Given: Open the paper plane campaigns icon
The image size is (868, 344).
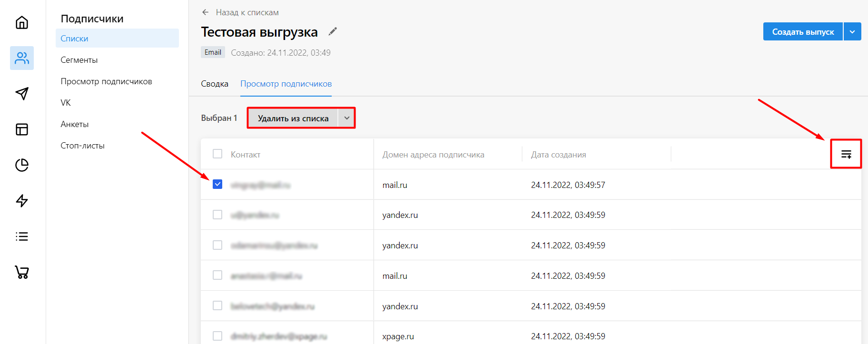Looking at the screenshot, I should (x=22, y=94).
